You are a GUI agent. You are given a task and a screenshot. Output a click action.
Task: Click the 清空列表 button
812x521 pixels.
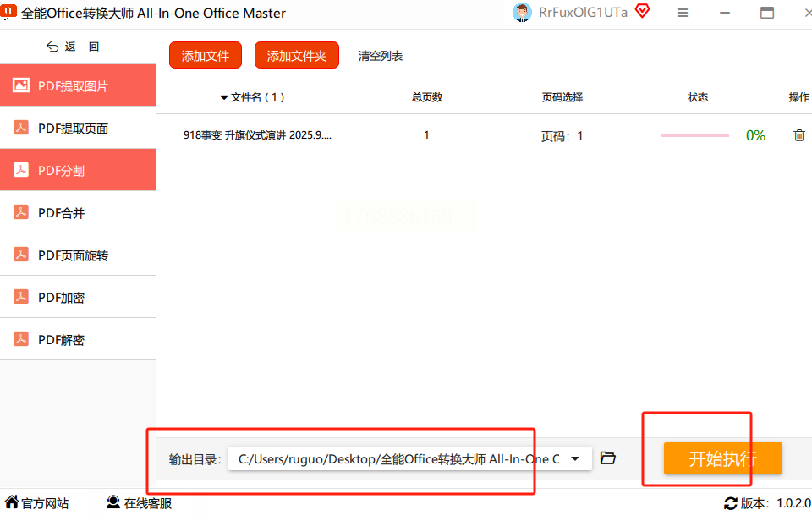(x=381, y=56)
